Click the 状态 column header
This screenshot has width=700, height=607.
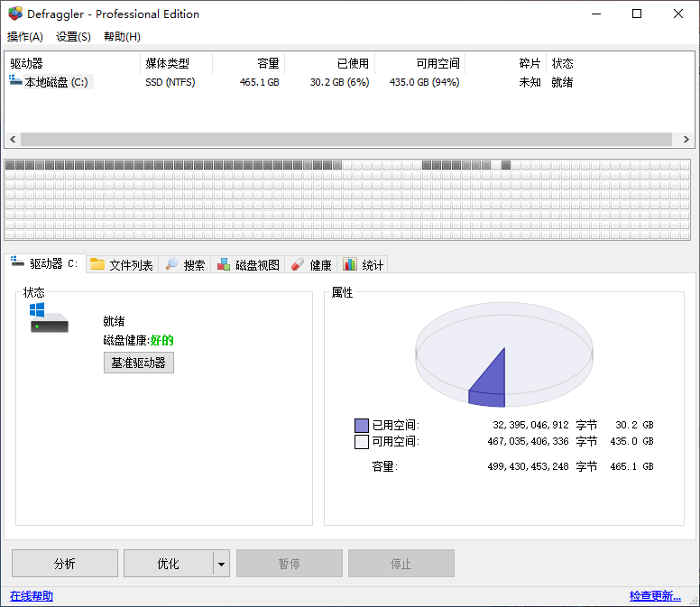pos(563,63)
